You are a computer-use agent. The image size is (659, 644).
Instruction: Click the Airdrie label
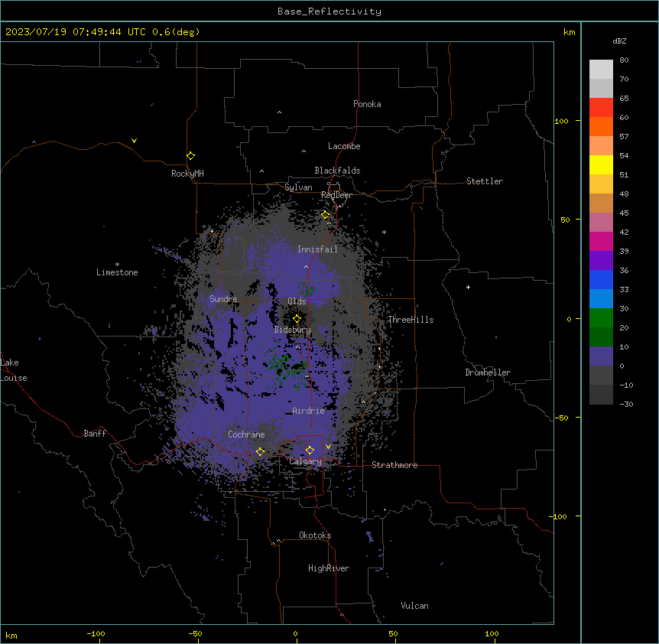click(x=309, y=411)
